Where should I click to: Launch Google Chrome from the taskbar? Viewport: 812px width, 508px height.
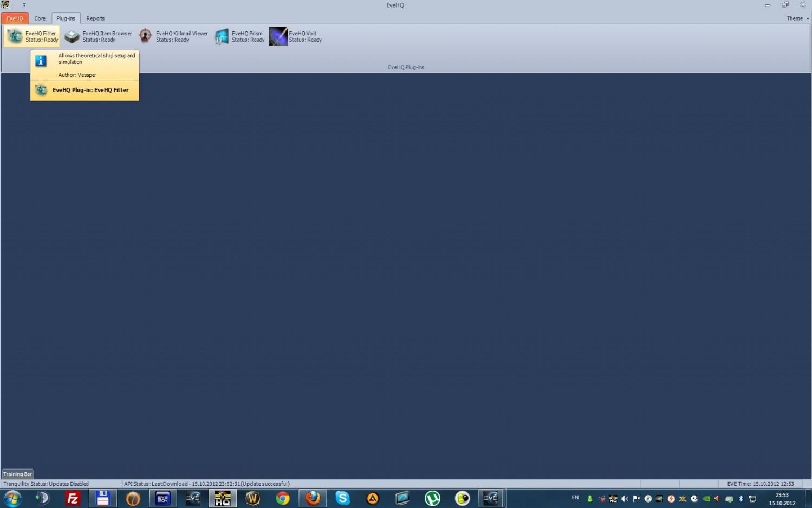coord(283,498)
